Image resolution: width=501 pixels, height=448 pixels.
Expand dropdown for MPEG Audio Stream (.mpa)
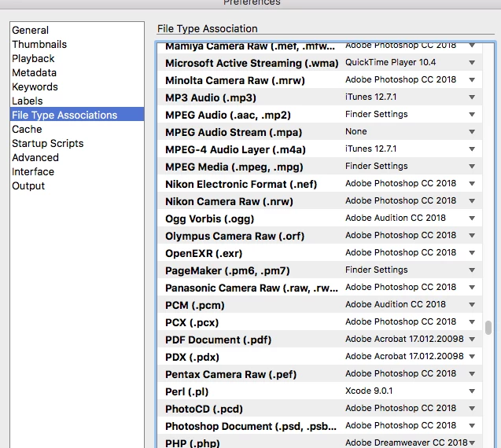click(x=472, y=131)
